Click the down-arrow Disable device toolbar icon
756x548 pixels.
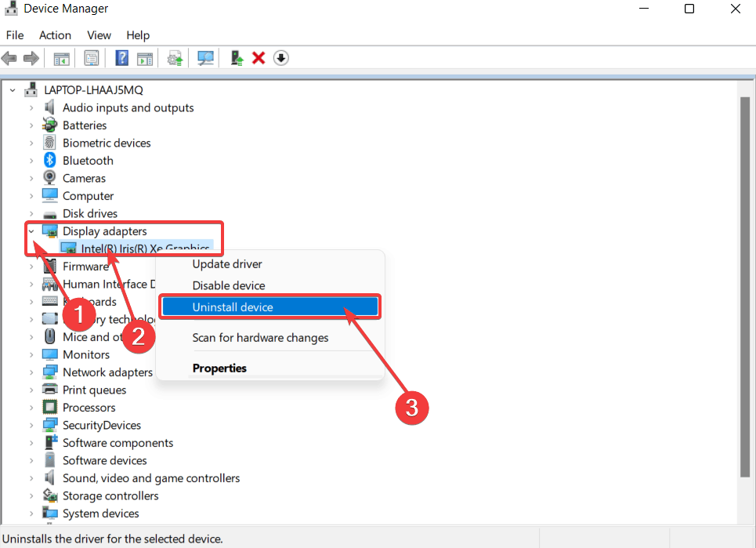pos(280,58)
